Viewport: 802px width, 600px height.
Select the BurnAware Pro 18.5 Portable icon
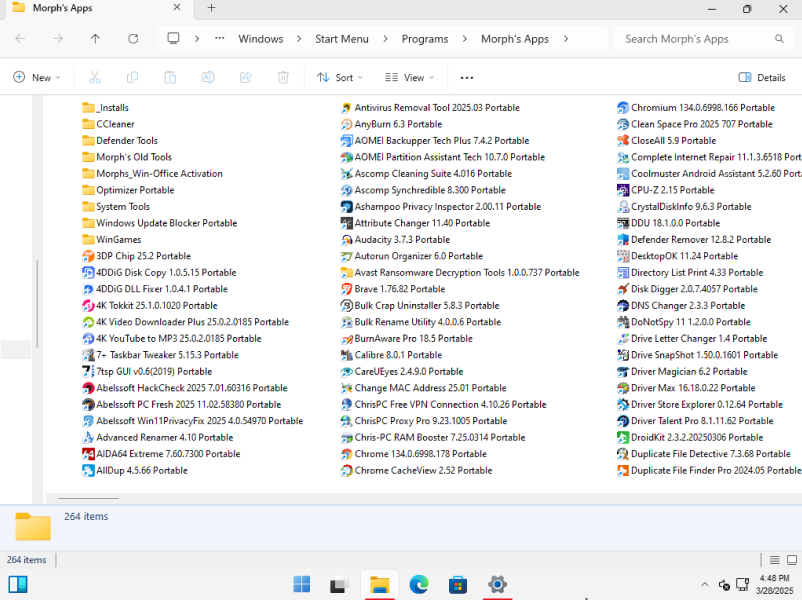(346, 339)
